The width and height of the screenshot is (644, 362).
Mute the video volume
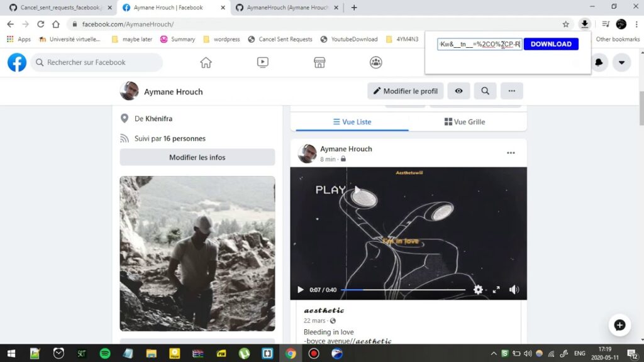[514, 290]
